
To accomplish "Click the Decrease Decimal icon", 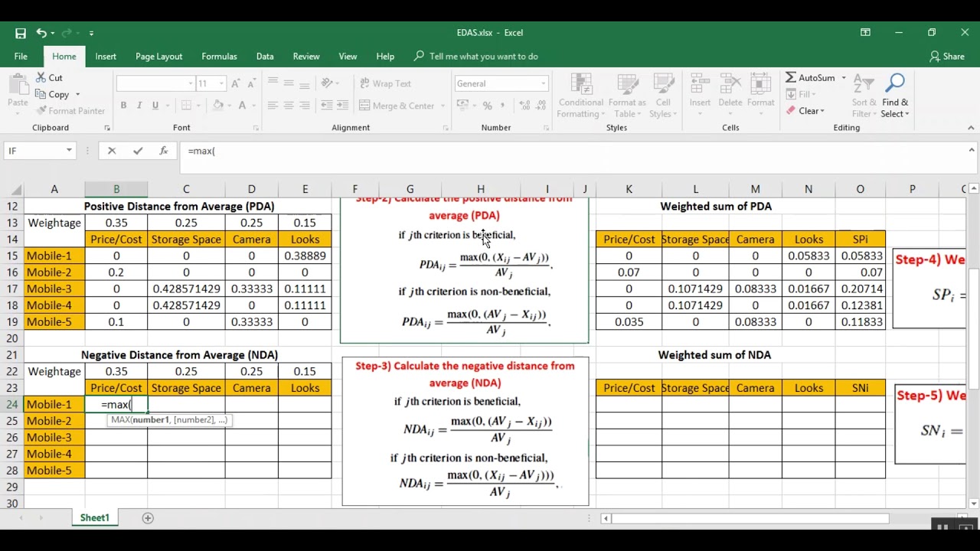I will click(x=541, y=106).
